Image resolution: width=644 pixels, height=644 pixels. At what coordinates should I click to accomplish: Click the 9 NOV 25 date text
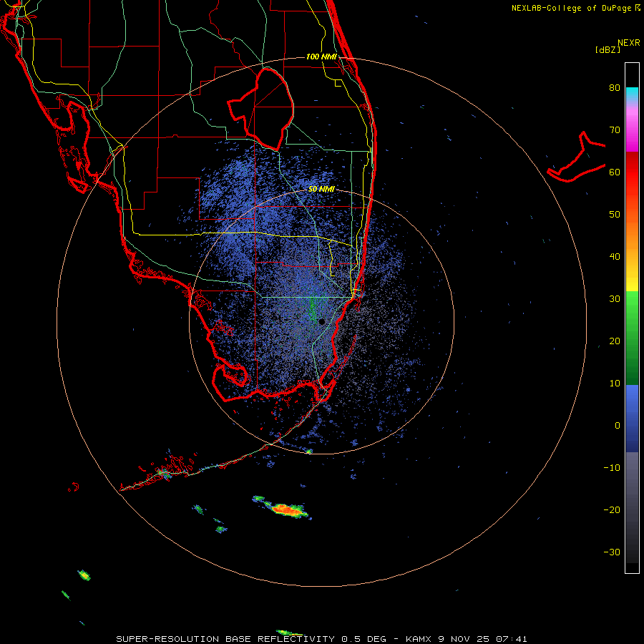[464, 639]
